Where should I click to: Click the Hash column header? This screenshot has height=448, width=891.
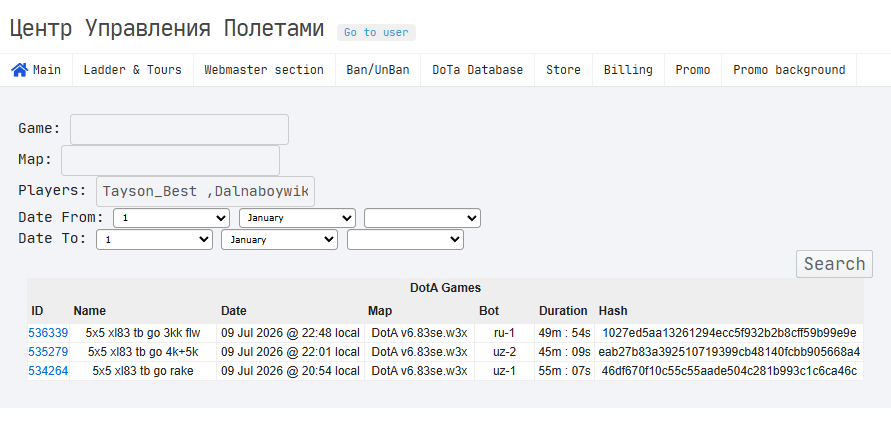pos(613,311)
